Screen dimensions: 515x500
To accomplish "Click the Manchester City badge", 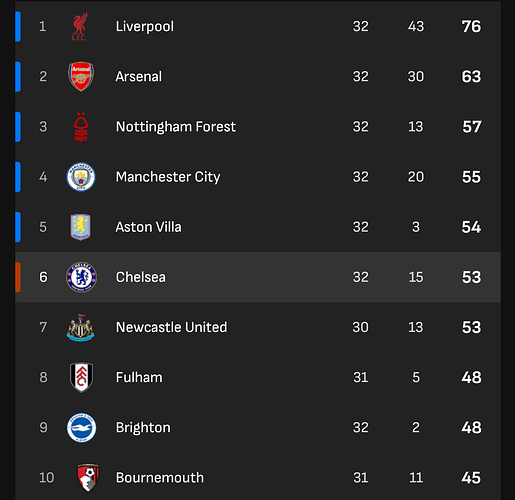I will (81, 177).
